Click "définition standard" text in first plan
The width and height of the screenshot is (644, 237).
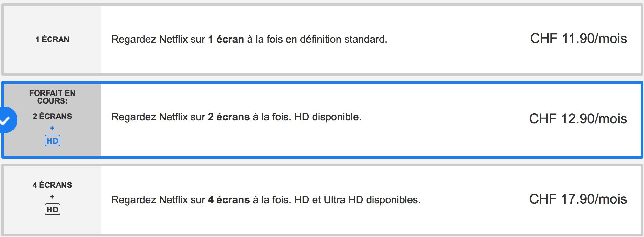pos(343,39)
